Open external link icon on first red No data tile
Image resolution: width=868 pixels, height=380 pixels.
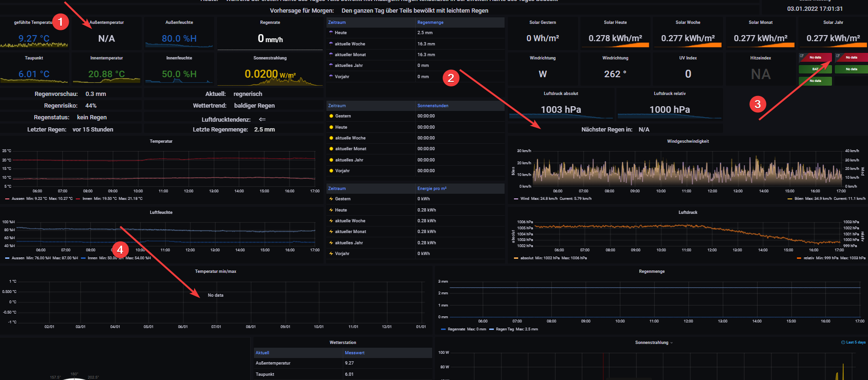click(802, 56)
